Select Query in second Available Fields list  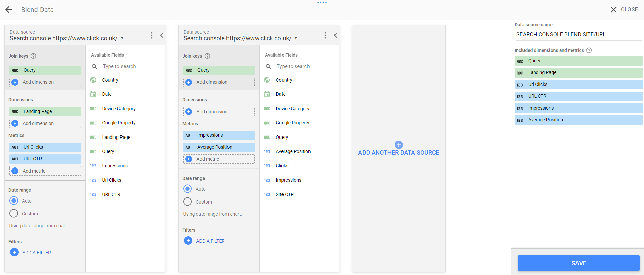(x=282, y=137)
